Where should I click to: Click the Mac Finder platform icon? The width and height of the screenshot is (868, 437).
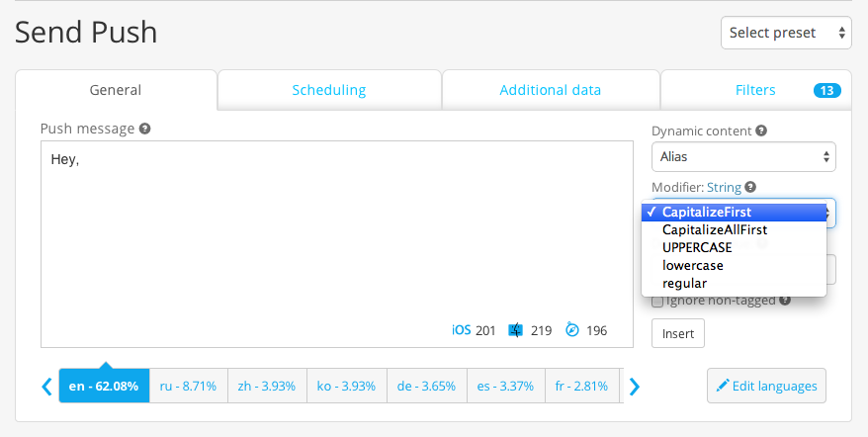tap(515, 330)
